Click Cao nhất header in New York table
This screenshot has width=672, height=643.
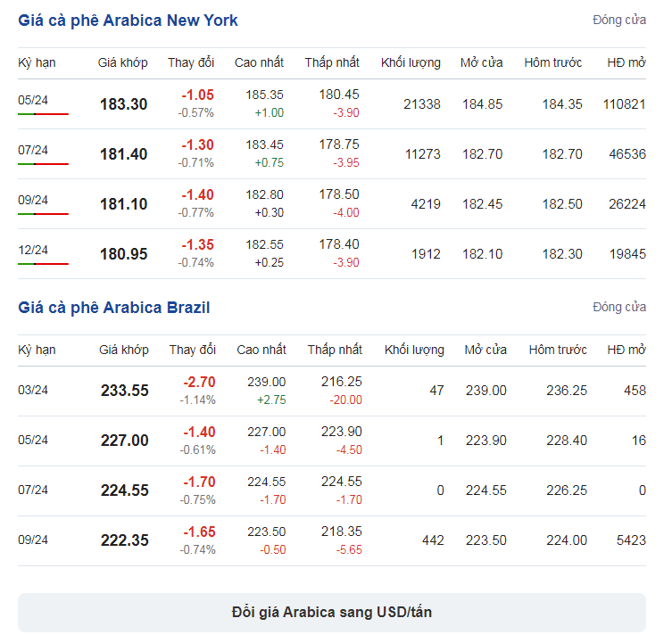259,63
